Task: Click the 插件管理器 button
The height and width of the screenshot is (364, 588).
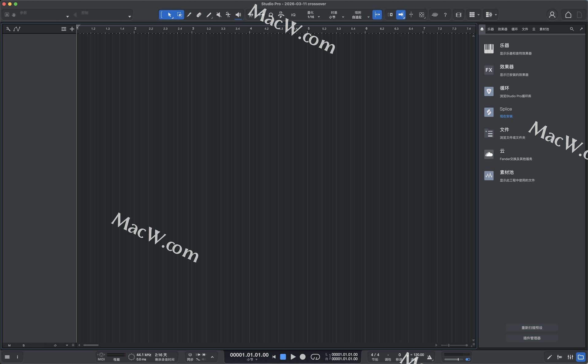Action: 532,338
